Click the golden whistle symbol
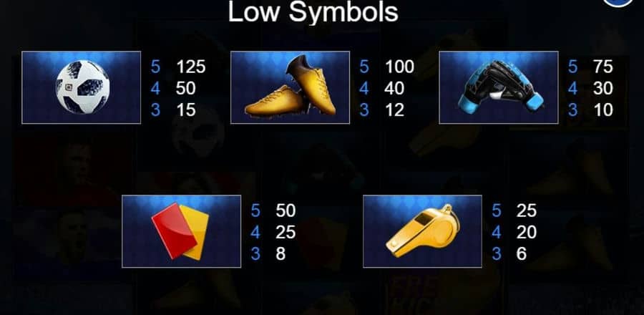Viewport: 644px width, 315px height. tap(422, 231)
